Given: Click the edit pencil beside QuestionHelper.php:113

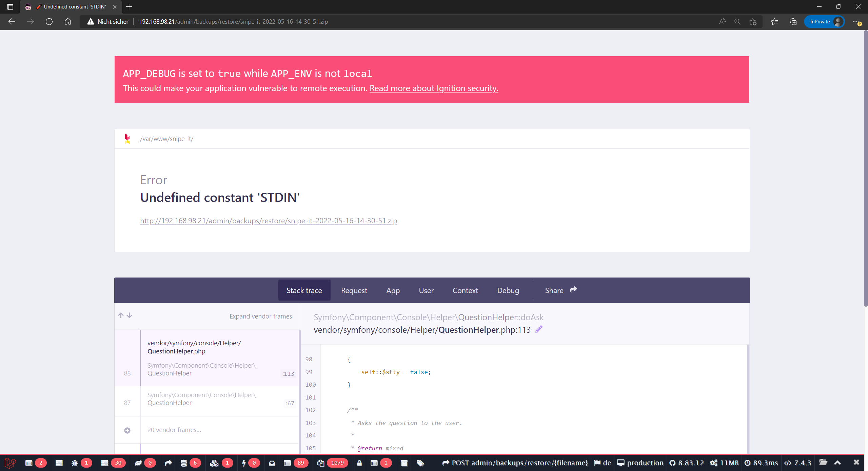Looking at the screenshot, I should tap(539, 329).
